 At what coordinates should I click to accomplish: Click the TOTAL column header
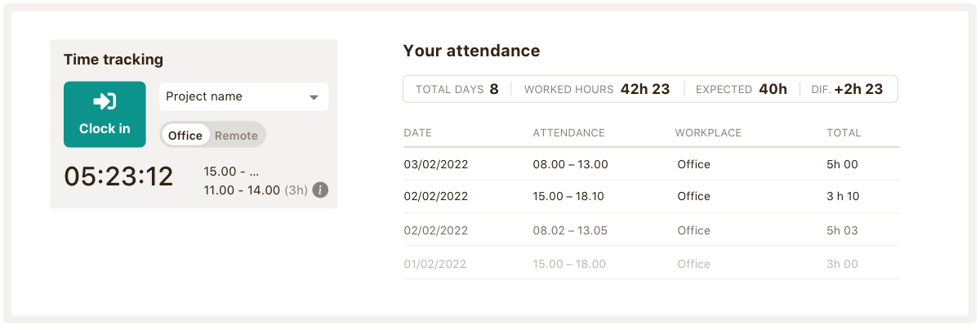(x=844, y=132)
